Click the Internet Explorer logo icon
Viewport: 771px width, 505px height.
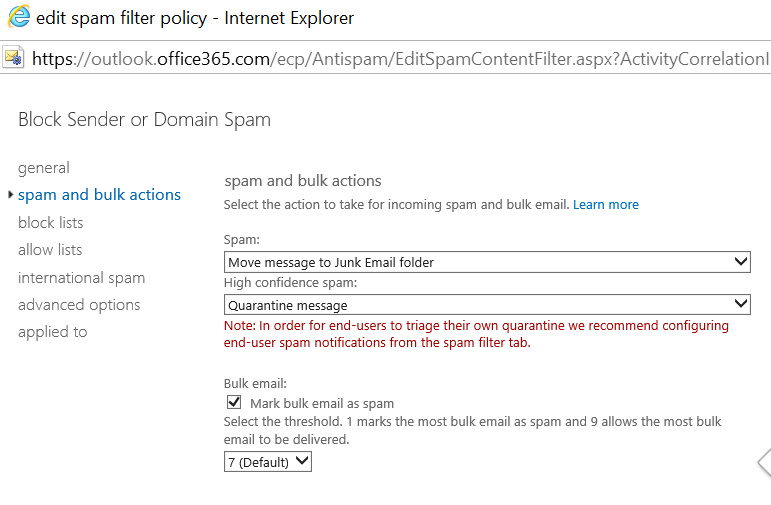pyautogui.click(x=18, y=18)
